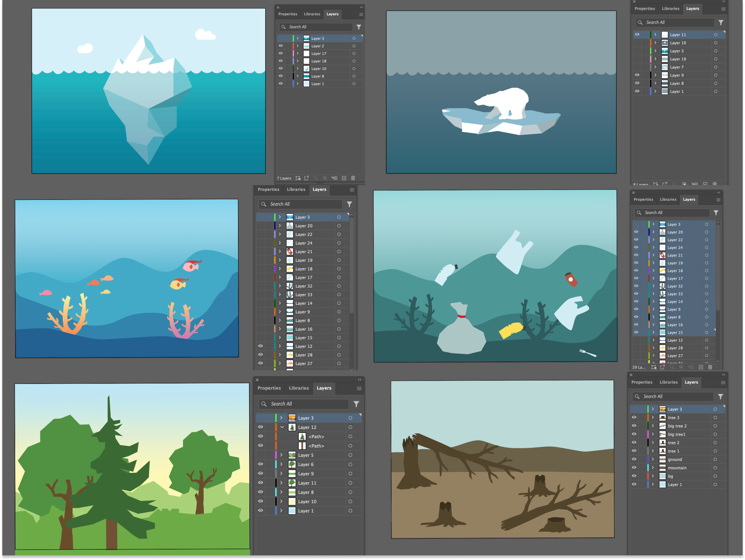The height and width of the screenshot is (560, 745).
Task: Collapse the expanded Layer 12 with two paths
Action: click(282, 427)
